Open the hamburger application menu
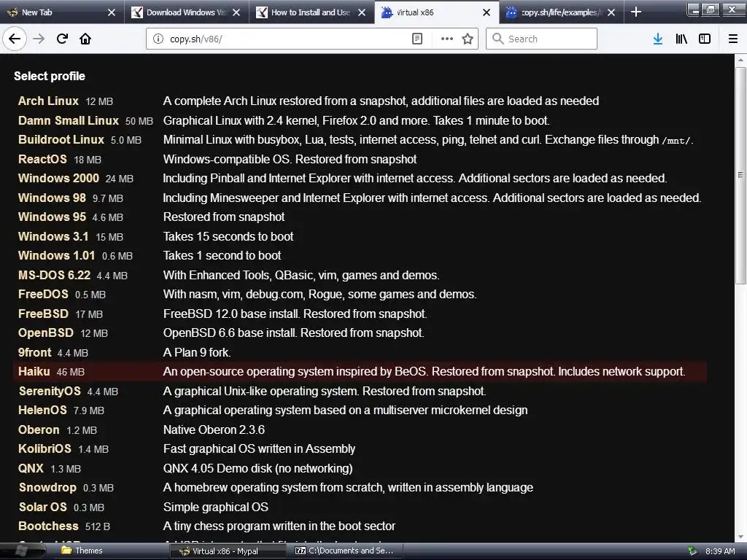747x560 pixels. 732,39
